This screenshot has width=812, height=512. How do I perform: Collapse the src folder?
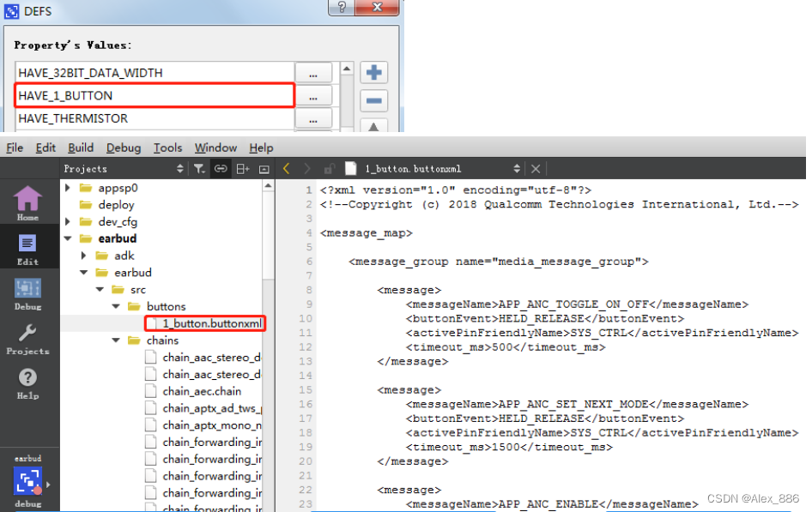coord(100,290)
